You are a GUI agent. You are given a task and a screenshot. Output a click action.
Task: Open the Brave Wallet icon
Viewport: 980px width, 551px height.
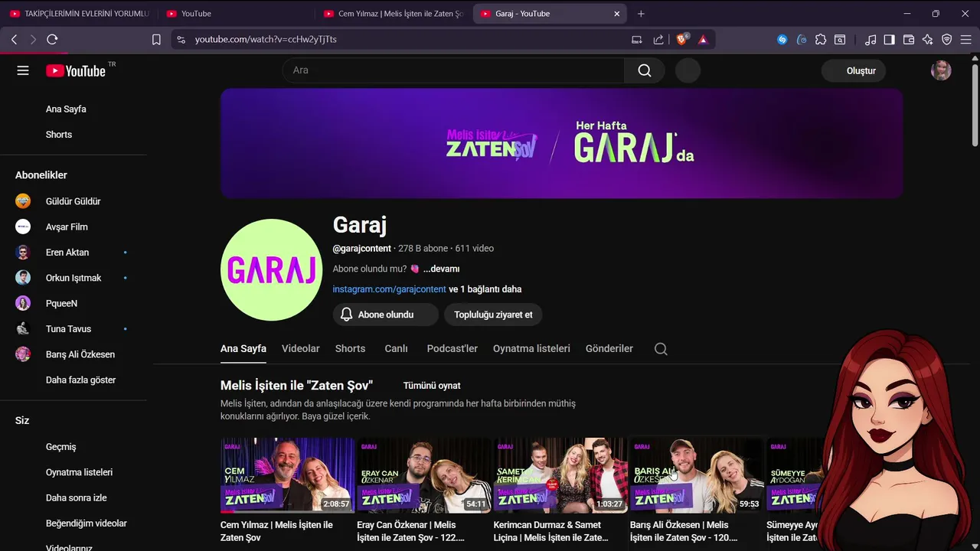coord(909,39)
